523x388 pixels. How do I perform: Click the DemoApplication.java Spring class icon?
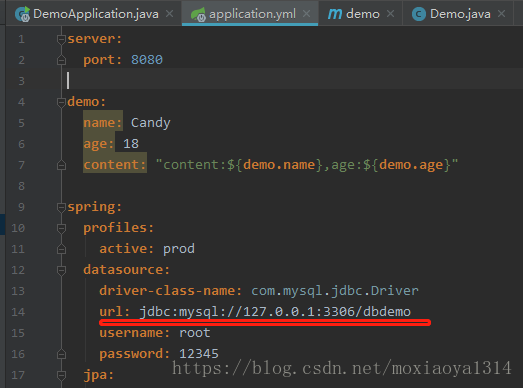pos(23,14)
